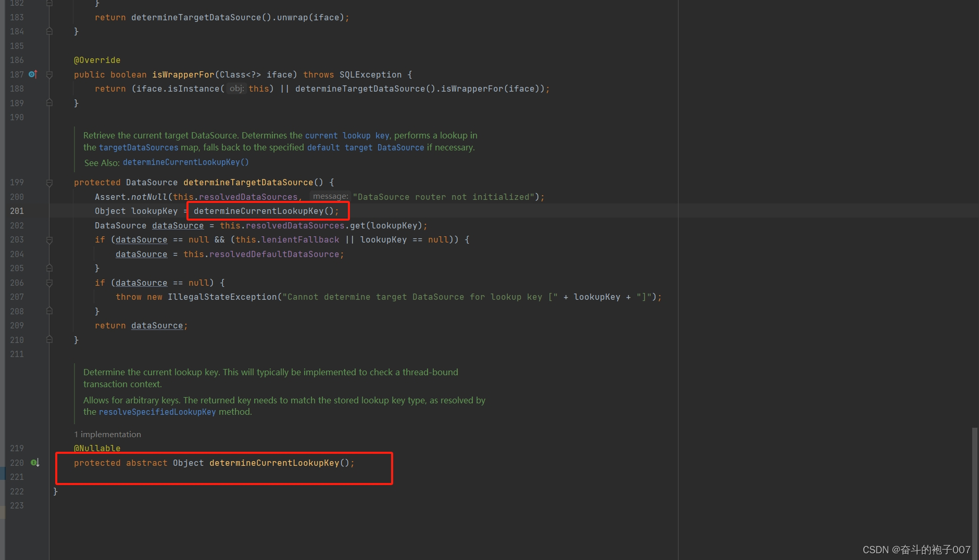
Task: Click the "DataSource router not initialized" string
Action: 443,197
